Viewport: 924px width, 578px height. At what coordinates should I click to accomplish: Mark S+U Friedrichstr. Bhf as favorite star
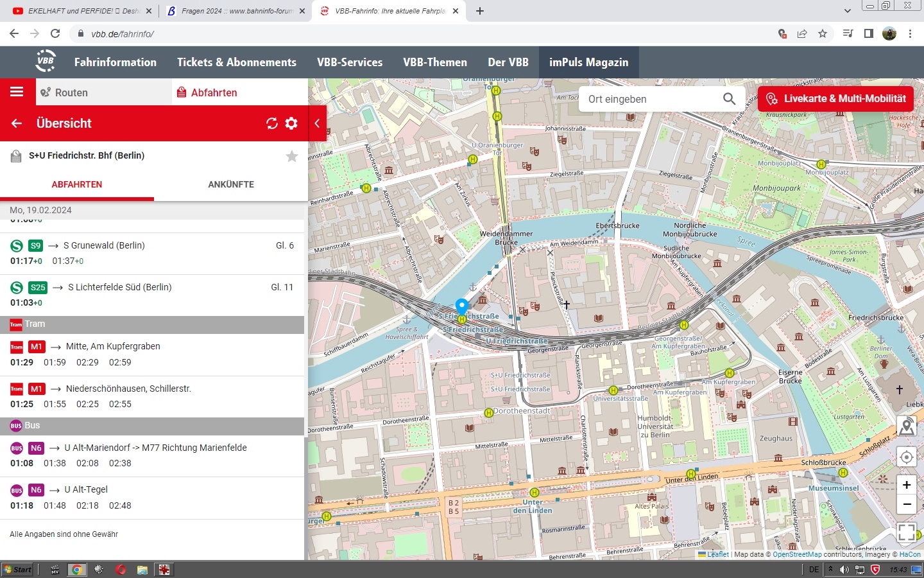tap(292, 156)
